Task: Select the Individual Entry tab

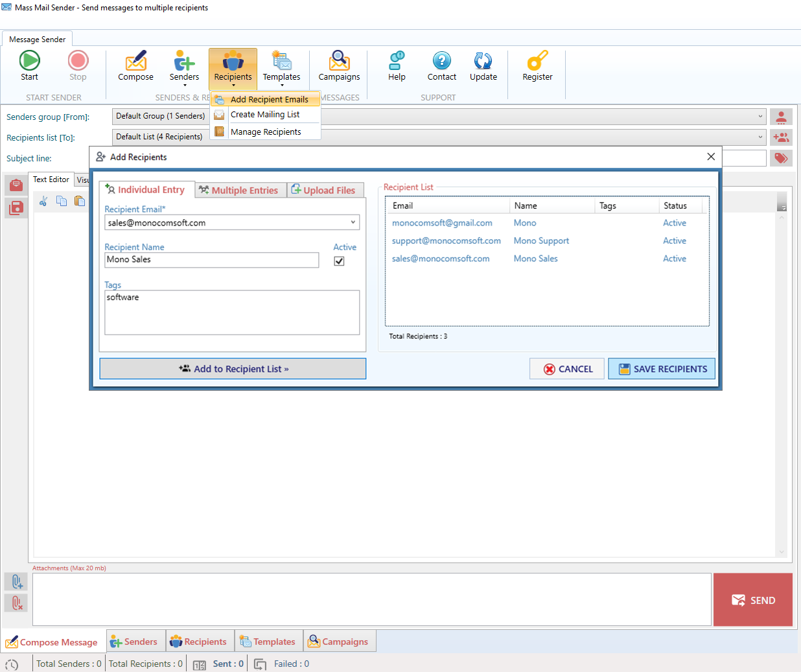Action: click(146, 190)
